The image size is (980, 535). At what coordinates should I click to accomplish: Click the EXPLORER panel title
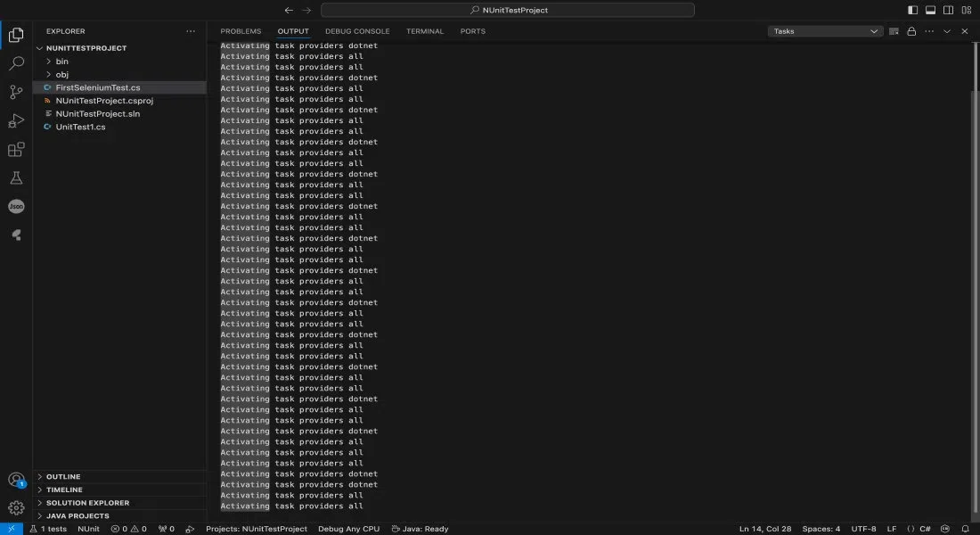(x=66, y=31)
